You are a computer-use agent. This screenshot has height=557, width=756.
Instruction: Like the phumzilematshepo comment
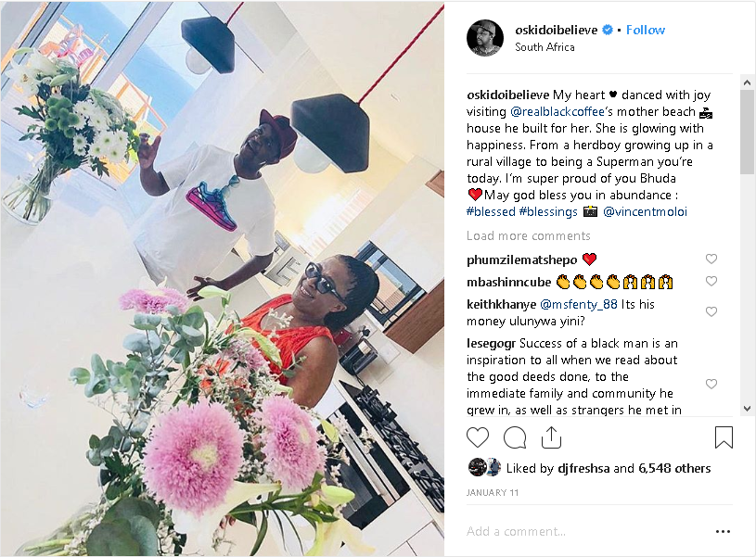pos(711,259)
